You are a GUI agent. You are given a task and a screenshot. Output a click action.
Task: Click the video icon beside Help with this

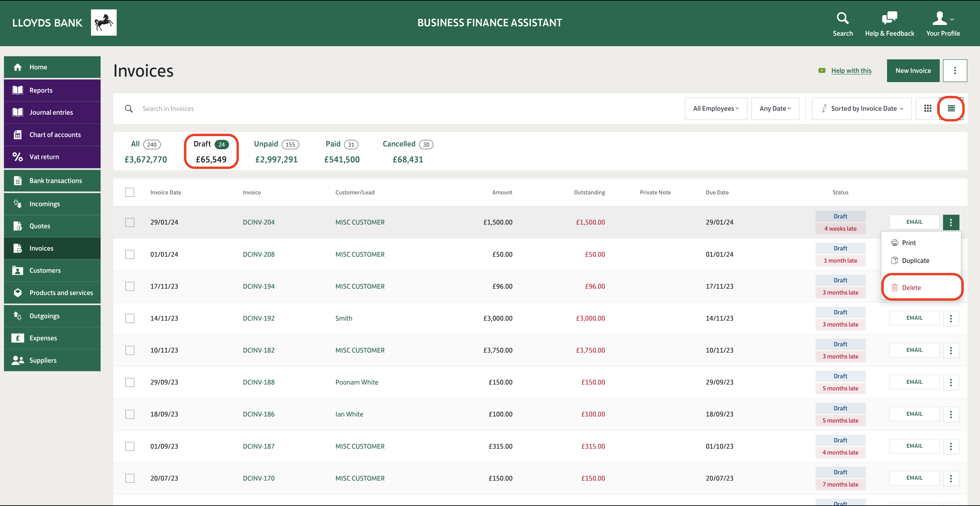(x=822, y=70)
